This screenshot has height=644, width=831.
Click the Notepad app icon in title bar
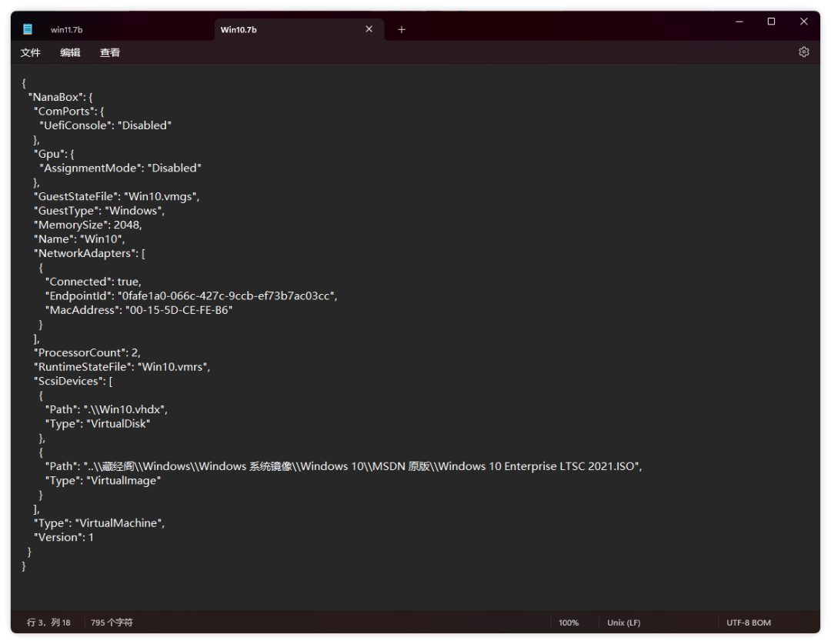[28, 29]
